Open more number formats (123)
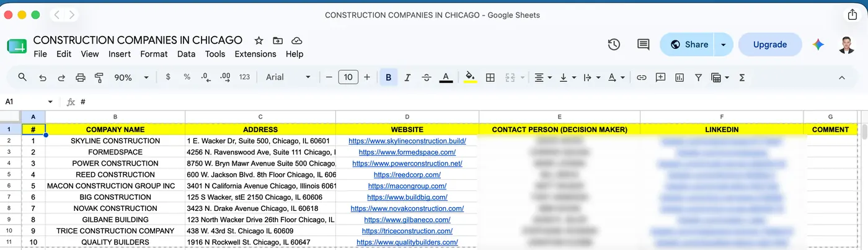Screen dimensions: 868x250 tap(244, 78)
